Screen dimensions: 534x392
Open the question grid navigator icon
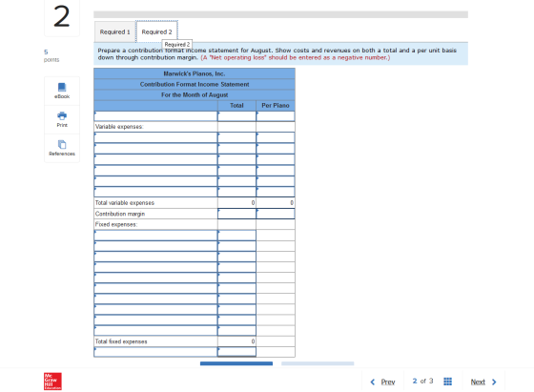447,382
